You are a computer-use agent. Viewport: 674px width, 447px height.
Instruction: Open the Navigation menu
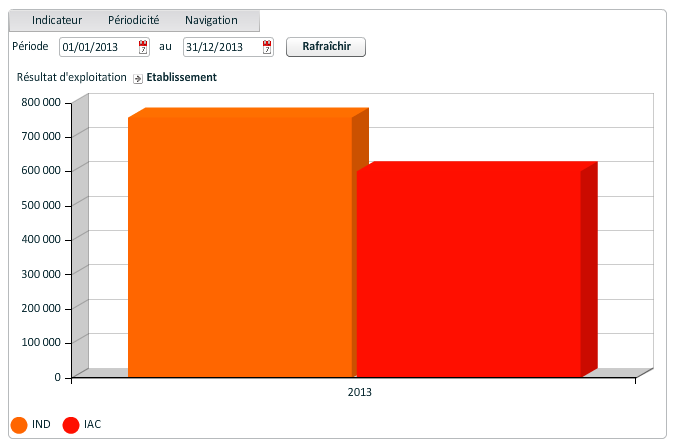coord(211,20)
